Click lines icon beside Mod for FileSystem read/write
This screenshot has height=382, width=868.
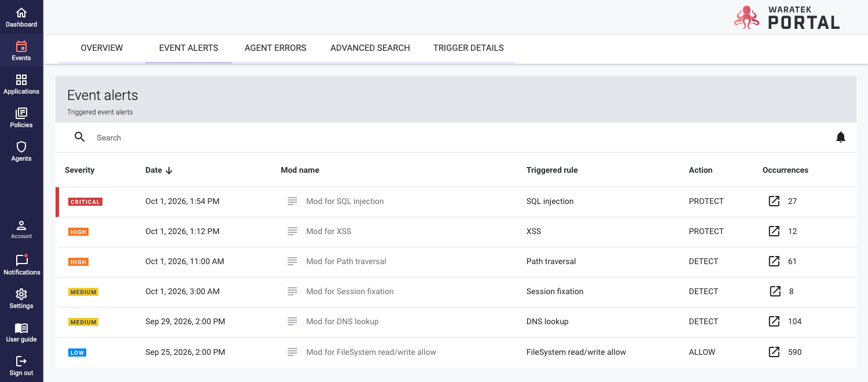coord(292,352)
